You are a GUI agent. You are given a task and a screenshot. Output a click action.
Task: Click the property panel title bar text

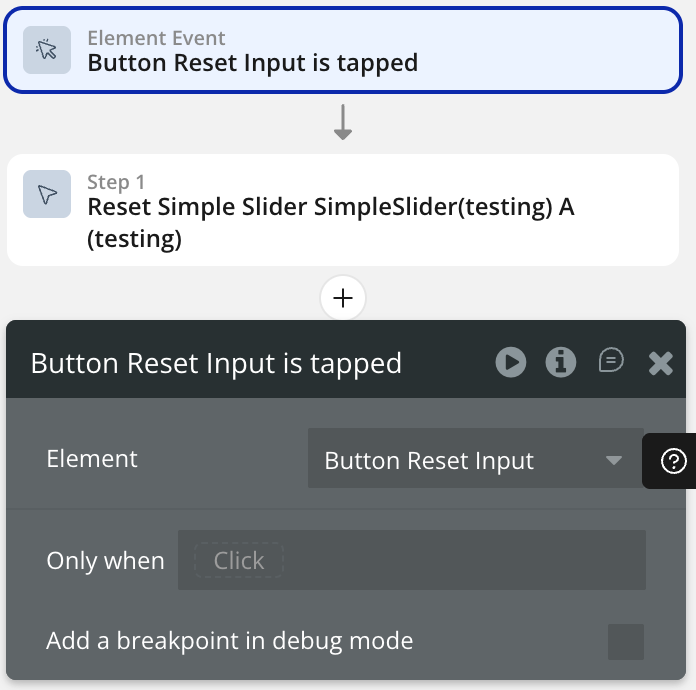coord(216,362)
